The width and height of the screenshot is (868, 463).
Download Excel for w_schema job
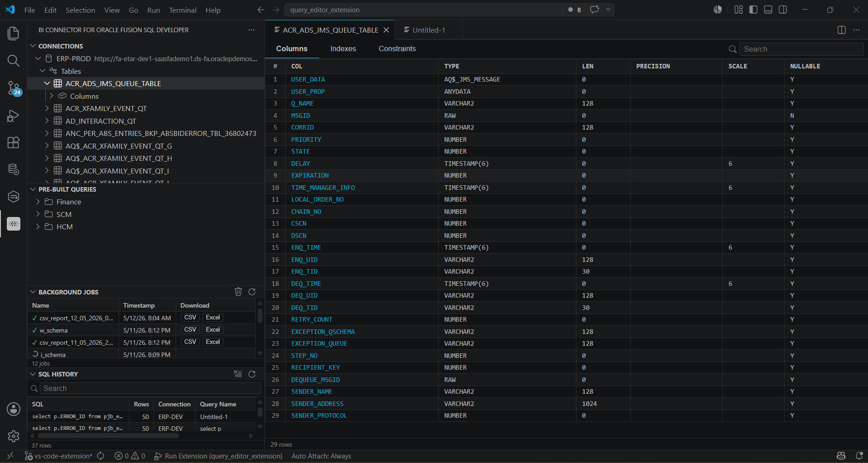pyautogui.click(x=213, y=330)
